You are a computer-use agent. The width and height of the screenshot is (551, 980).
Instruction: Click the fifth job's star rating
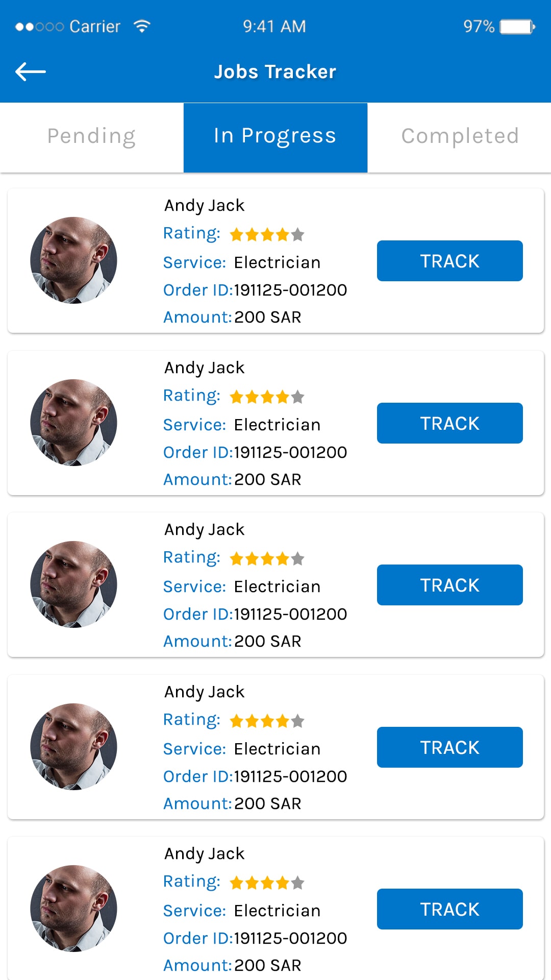pos(267,883)
